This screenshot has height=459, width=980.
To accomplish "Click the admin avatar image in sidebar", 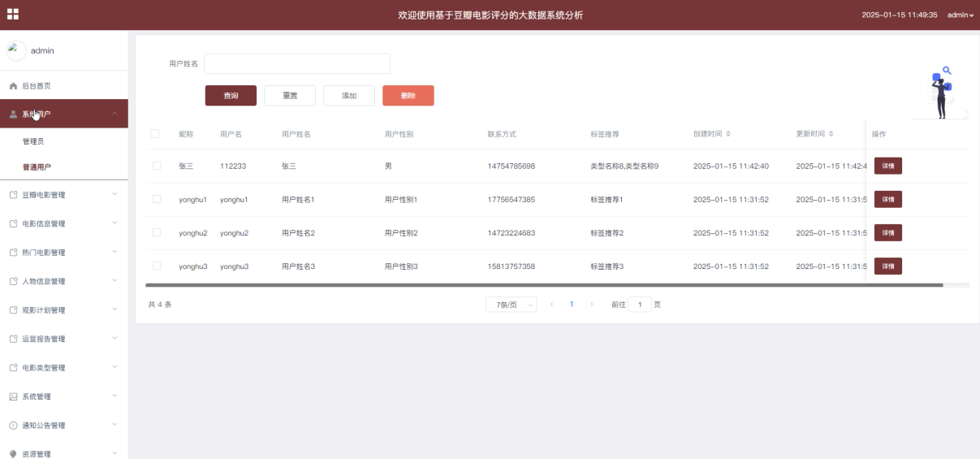I will 16,50.
